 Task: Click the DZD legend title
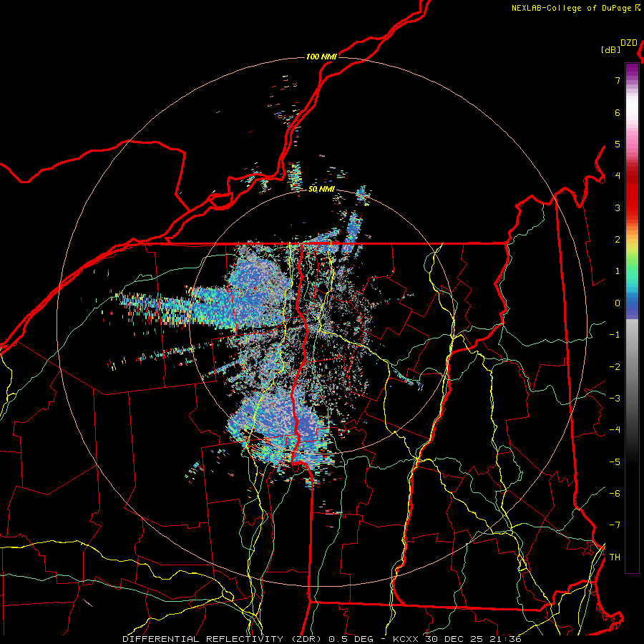[629, 43]
